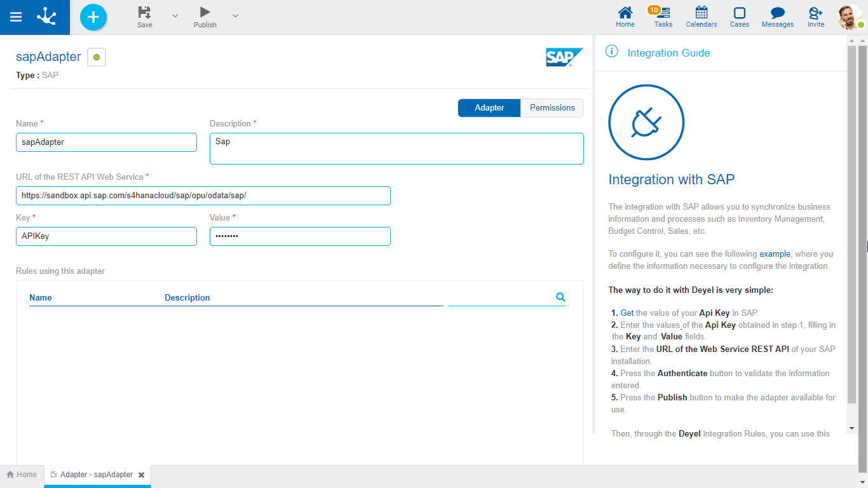Click the blue plus create button
868x488 pixels.
(x=93, y=17)
